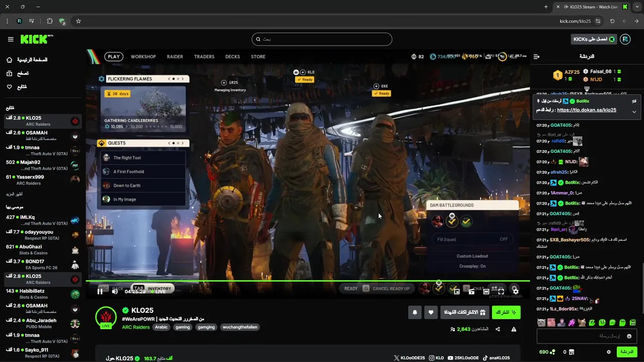644x362 pixels.
Task: Toggle theater mode in the player
Action: (x=486, y=291)
